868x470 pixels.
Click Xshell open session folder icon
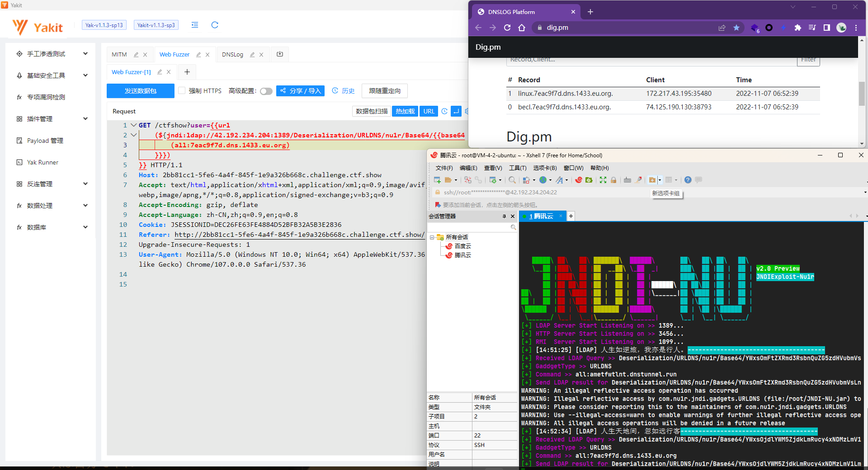click(448, 180)
